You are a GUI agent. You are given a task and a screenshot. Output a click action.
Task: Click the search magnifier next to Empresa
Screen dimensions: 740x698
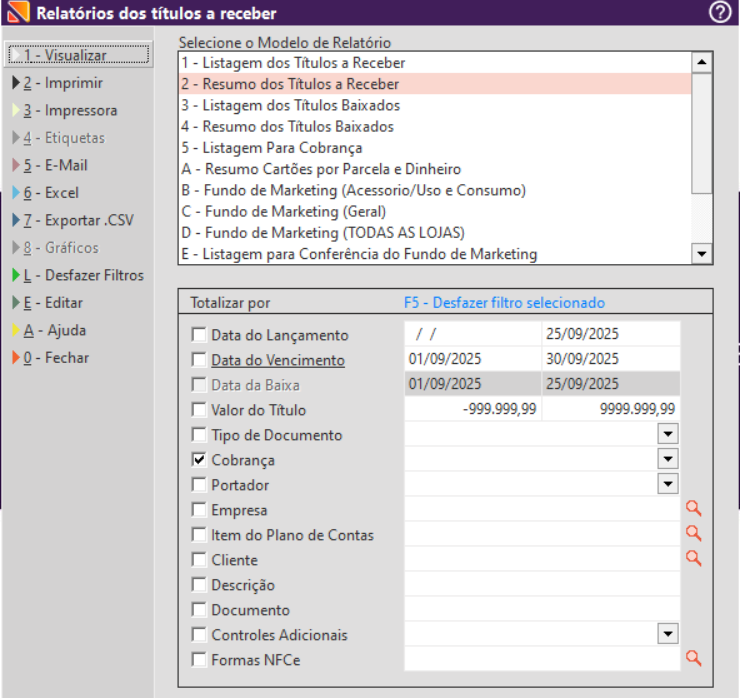click(693, 509)
